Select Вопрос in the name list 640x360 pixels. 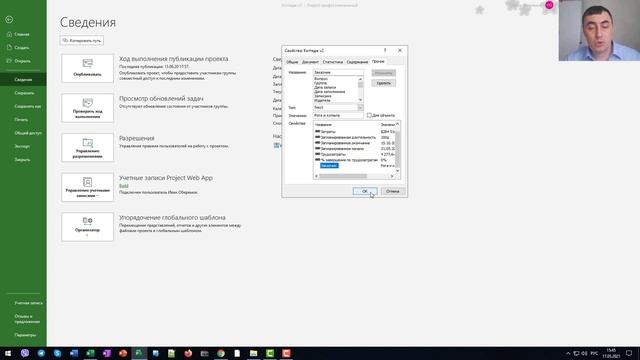pyautogui.click(x=321, y=78)
